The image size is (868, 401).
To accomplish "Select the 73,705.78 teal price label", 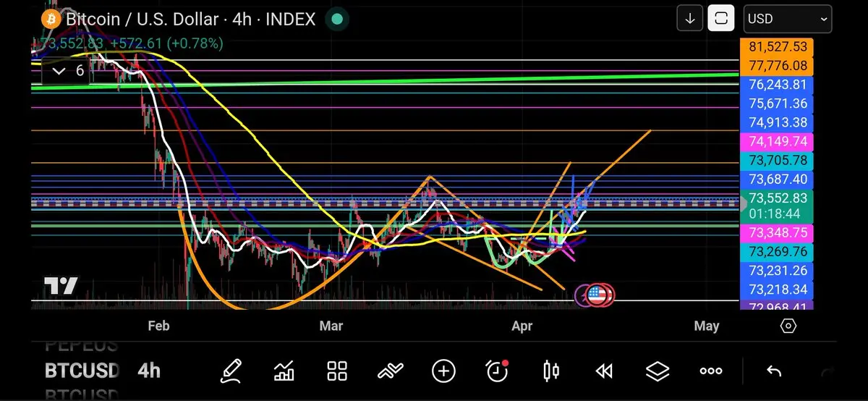I will point(777,160).
